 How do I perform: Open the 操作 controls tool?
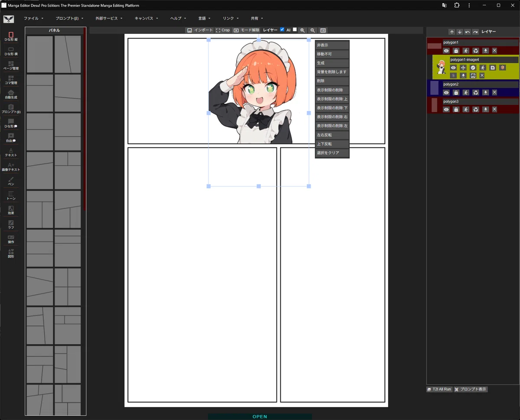pyautogui.click(x=11, y=239)
